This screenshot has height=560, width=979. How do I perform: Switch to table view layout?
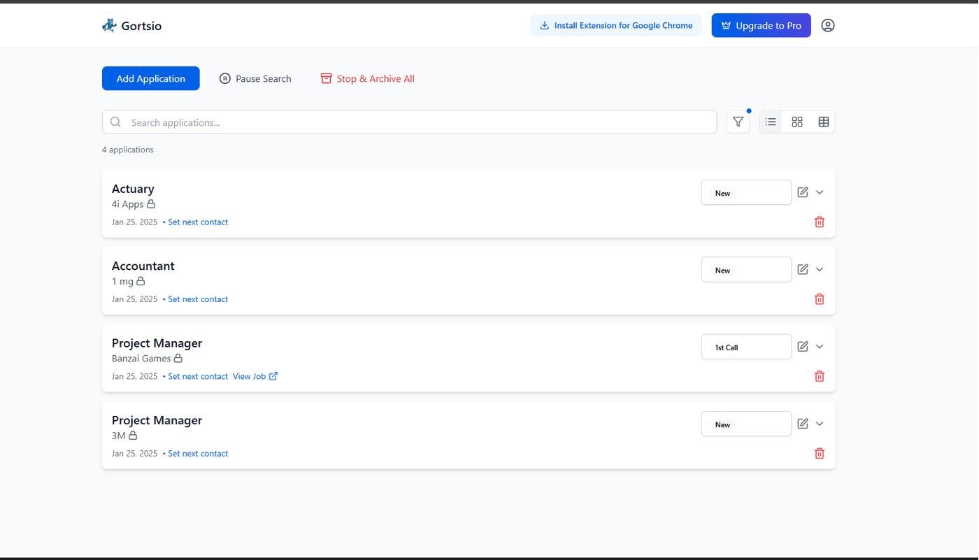click(823, 122)
